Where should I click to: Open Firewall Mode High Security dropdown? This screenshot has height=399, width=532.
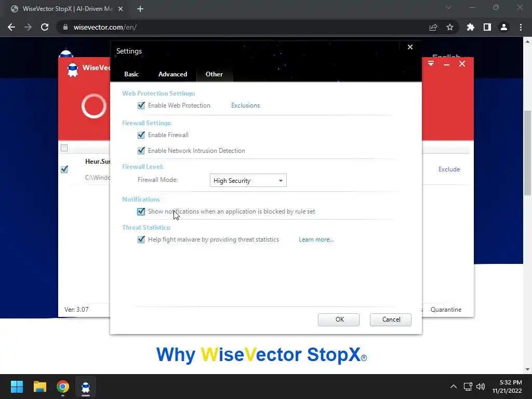coord(248,180)
